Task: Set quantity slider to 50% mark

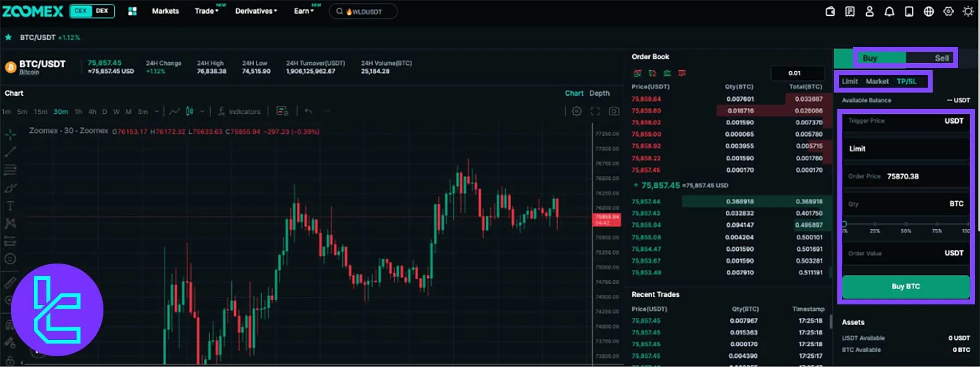Action: [906, 224]
